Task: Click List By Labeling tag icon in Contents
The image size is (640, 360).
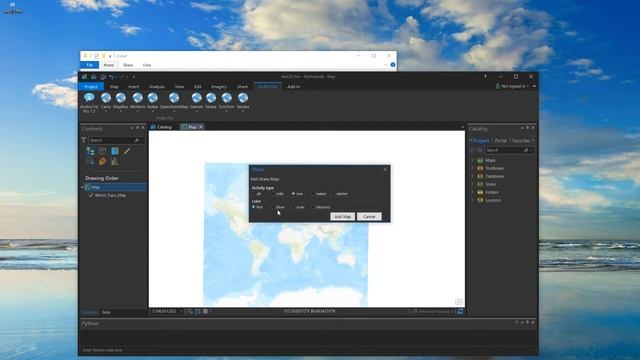Action: 102,162
